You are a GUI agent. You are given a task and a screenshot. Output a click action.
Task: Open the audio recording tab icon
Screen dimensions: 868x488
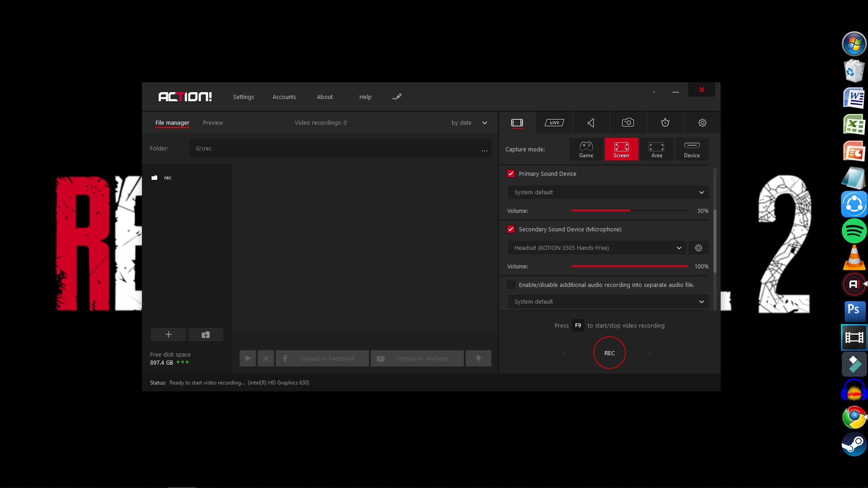point(591,122)
